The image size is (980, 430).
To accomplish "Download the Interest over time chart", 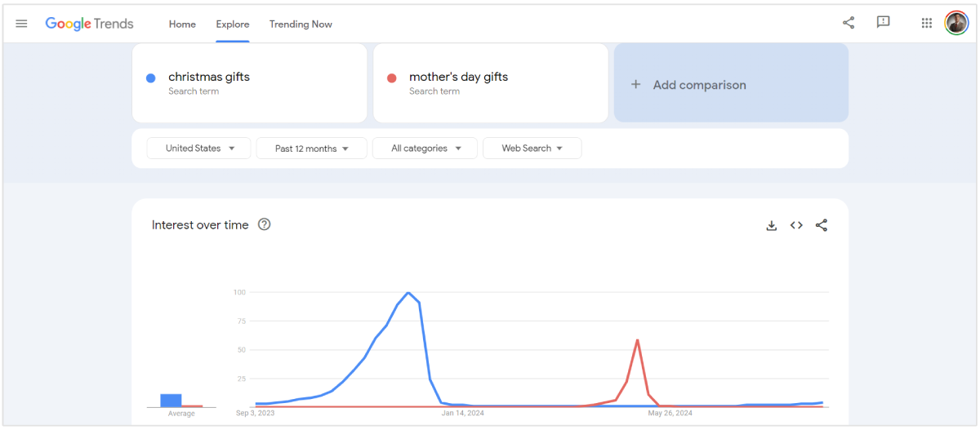I will click(x=771, y=226).
